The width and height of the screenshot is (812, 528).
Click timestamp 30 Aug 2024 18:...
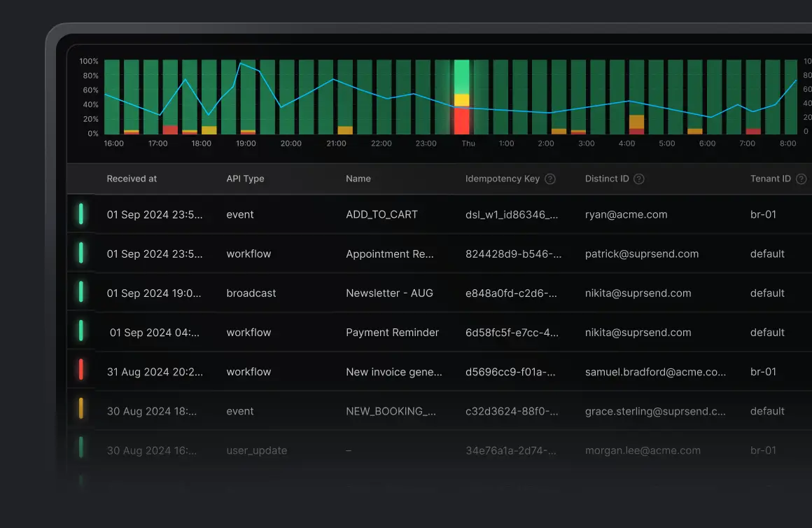point(152,412)
